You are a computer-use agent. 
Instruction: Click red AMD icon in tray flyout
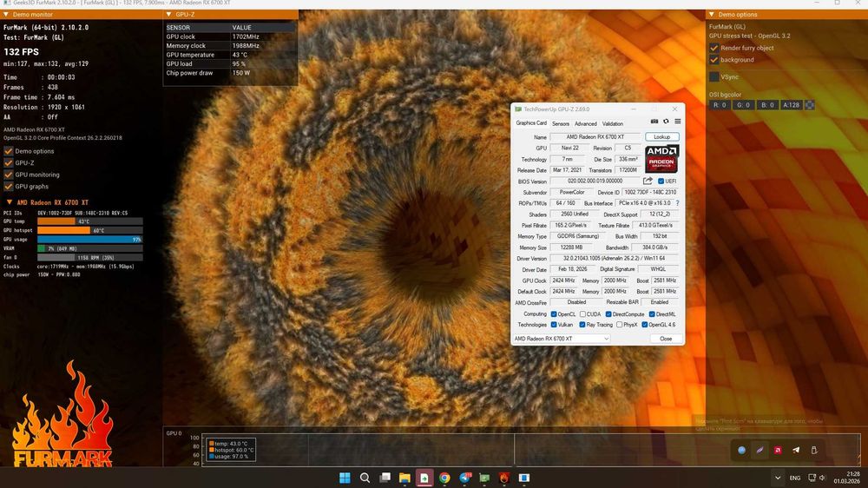(x=778, y=451)
